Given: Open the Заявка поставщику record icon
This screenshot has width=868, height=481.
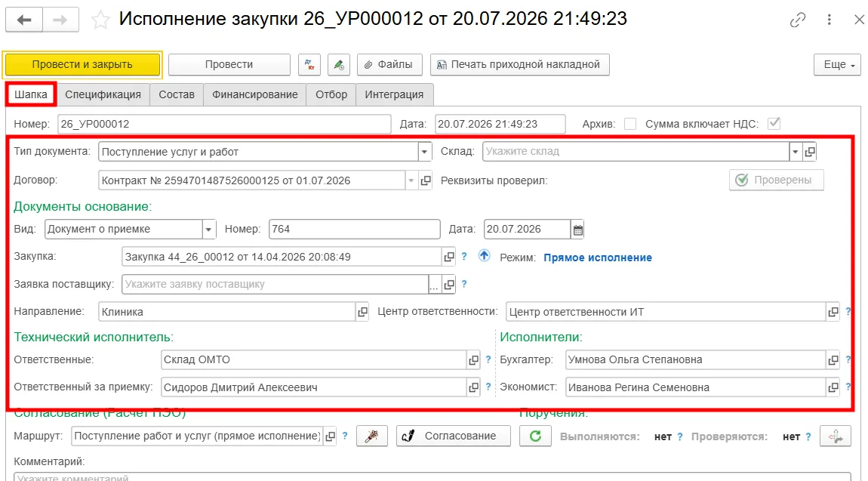Looking at the screenshot, I should point(449,285).
